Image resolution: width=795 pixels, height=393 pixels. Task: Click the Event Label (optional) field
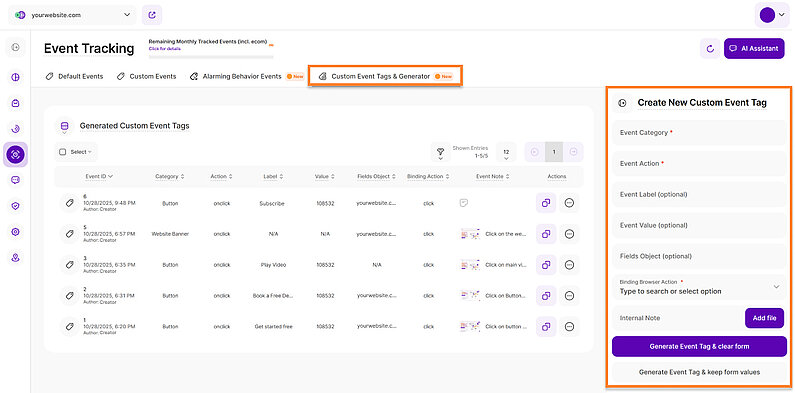click(x=699, y=194)
